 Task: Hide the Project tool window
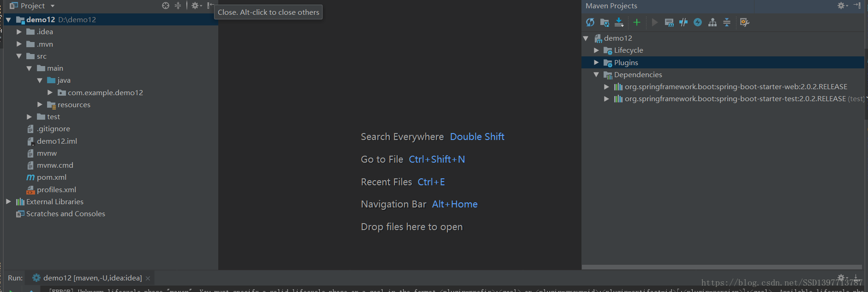click(210, 6)
